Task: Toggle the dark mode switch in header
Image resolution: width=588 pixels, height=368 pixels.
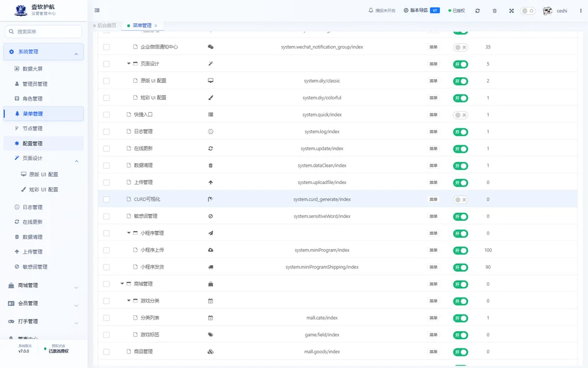Action: [527, 11]
